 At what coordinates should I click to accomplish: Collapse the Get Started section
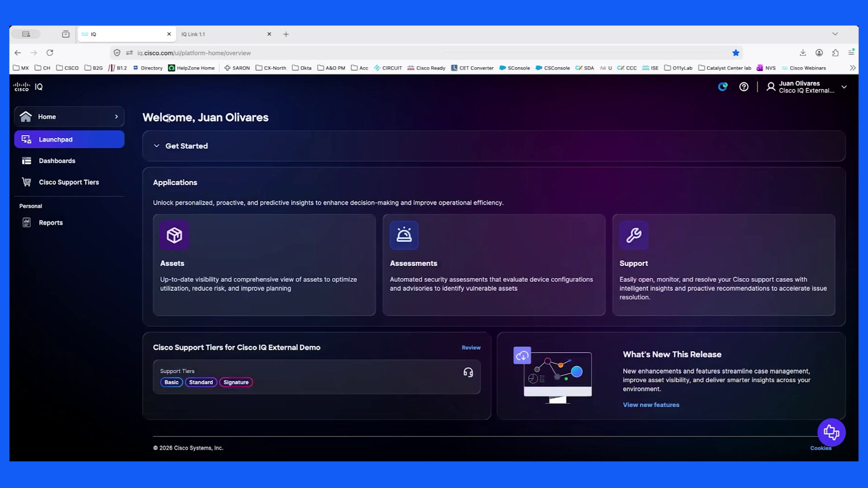(x=156, y=146)
